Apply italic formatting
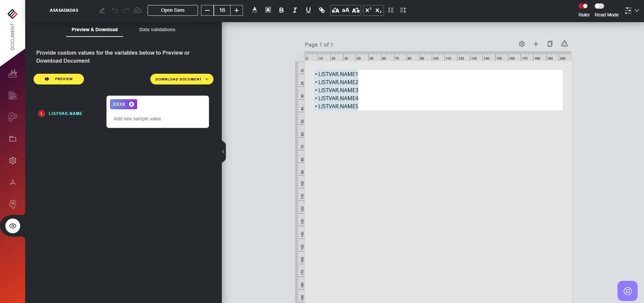 (295, 10)
